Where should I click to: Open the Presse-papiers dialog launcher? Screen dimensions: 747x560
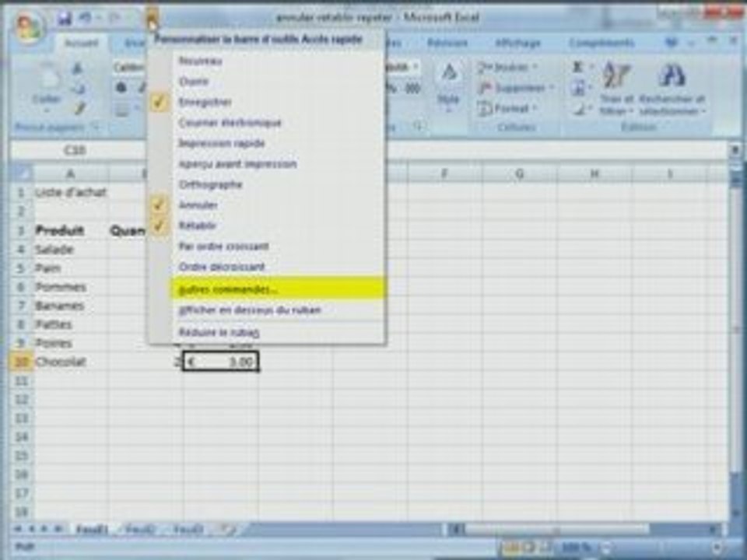(x=96, y=127)
